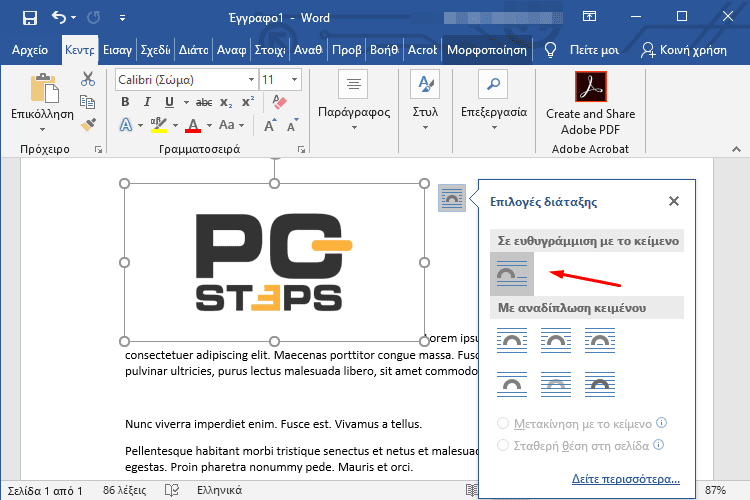This screenshot has width=750, height=500.
Task: Open the Δείτε περισσότερα link
Action: [626, 479]
